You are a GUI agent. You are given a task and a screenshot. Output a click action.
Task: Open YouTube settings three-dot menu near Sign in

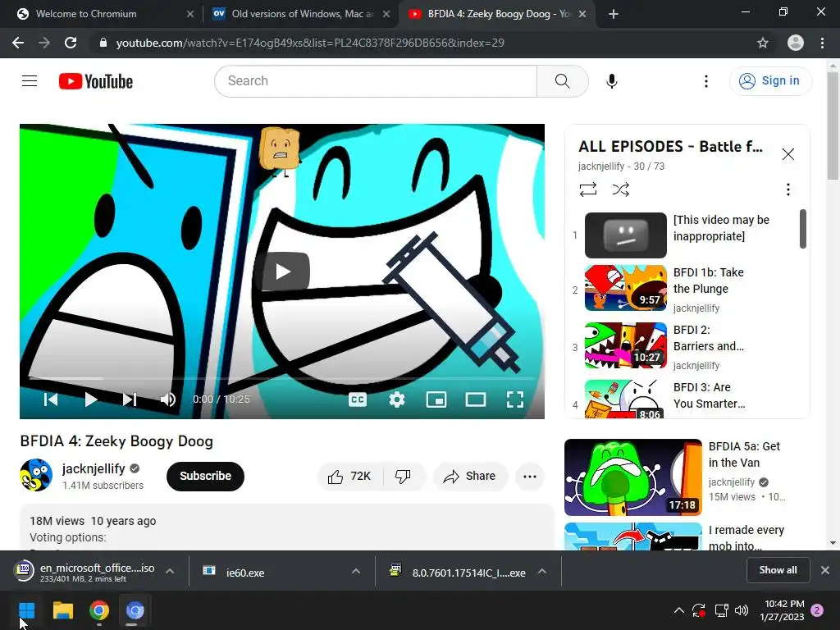pyautogui.click(x=706, y=81)
